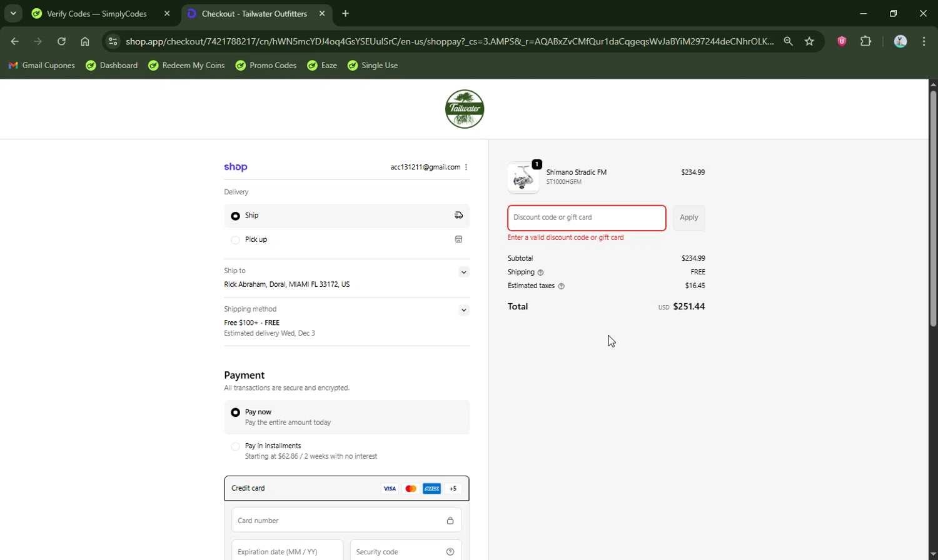Open the uBlock shield extension

tap(842, 41)
